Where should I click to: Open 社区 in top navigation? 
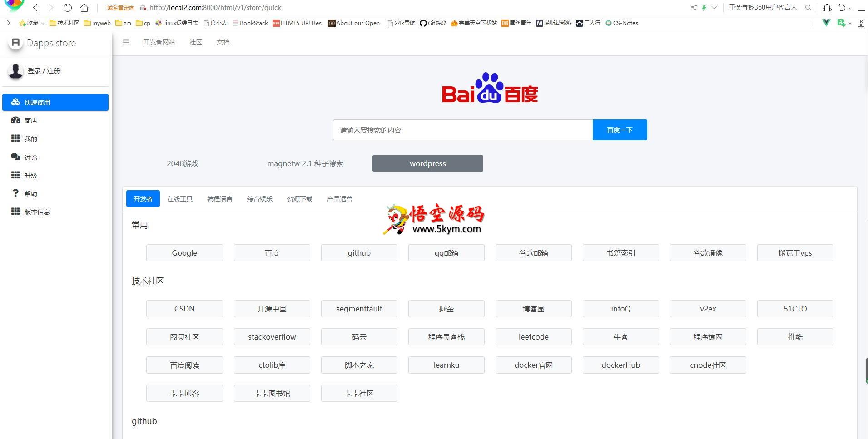[x=196, y=42]
